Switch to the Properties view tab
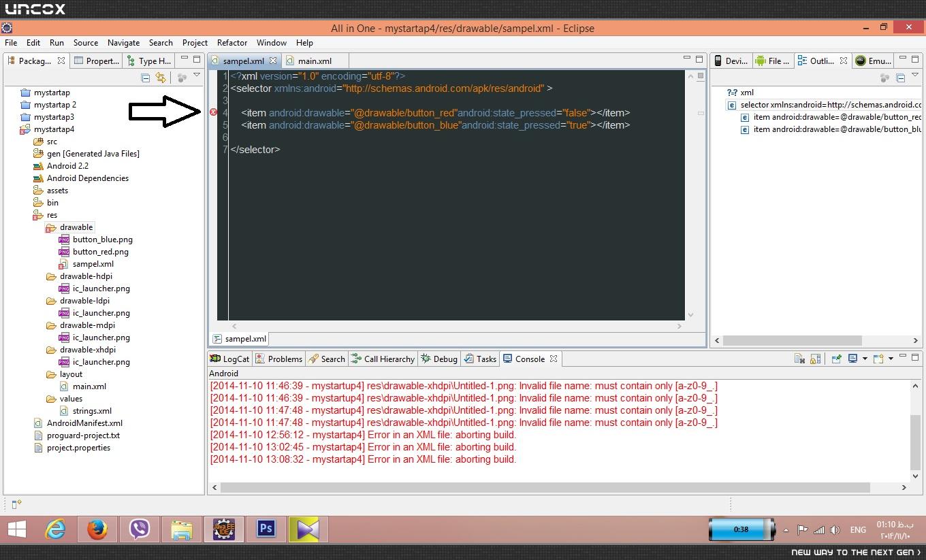Image resolution: width=926 pixels, height=560 pixels. tap(97, 61)
